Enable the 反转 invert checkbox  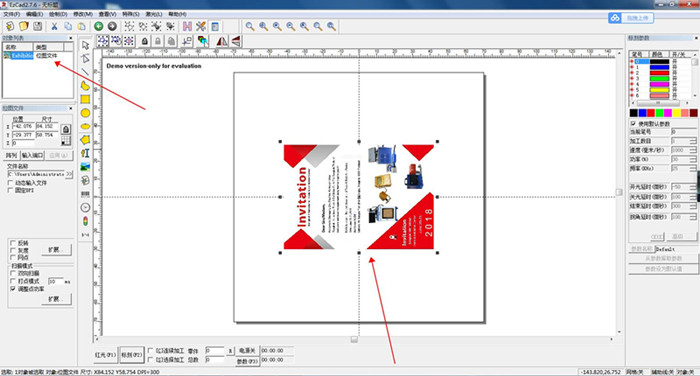13,243
